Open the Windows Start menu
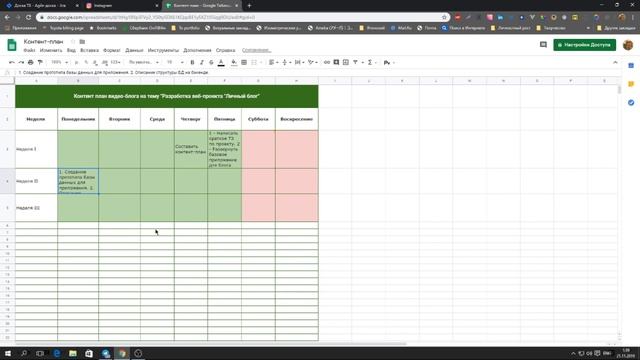The width and height of the screenshot is (640, 360). 8,353
